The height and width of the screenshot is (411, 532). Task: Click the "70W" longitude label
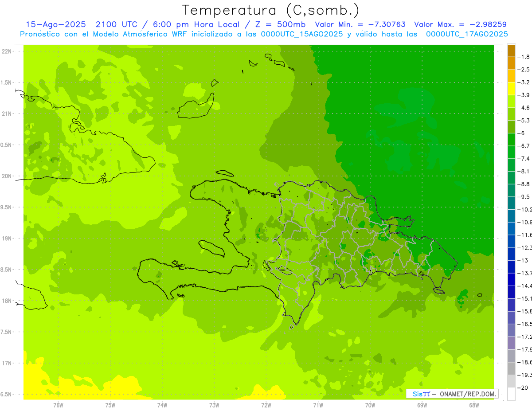pyautogui.click(x=370, y=405)
